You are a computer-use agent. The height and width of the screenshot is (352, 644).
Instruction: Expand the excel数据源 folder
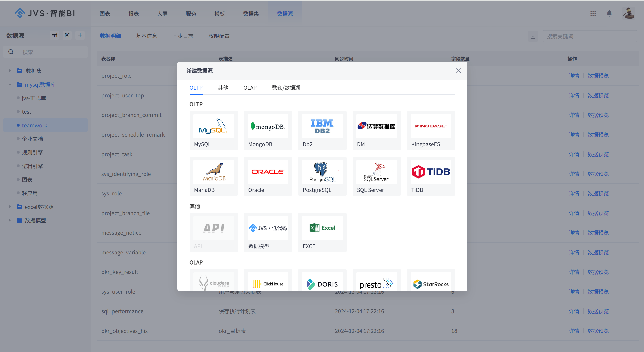10,207
